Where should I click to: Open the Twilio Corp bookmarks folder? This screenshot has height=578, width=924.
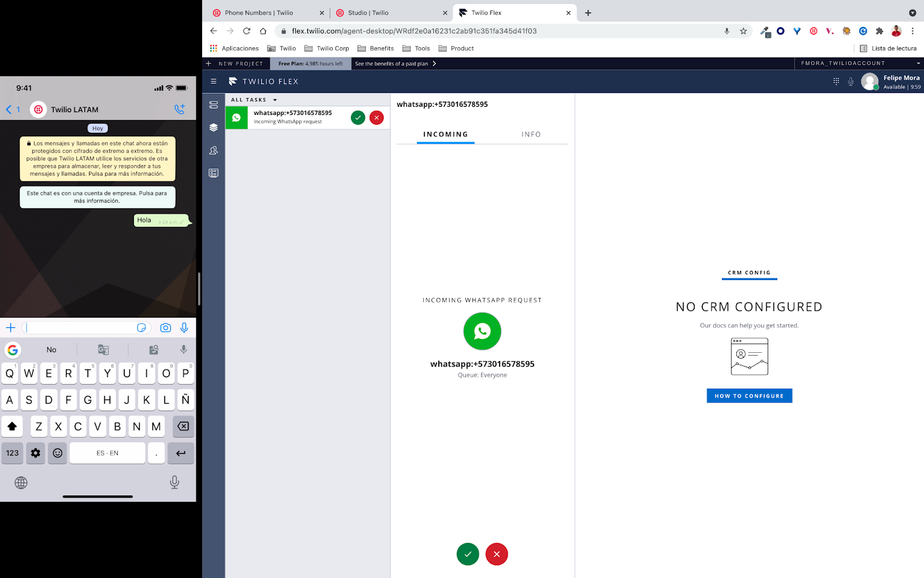point(326,49)
